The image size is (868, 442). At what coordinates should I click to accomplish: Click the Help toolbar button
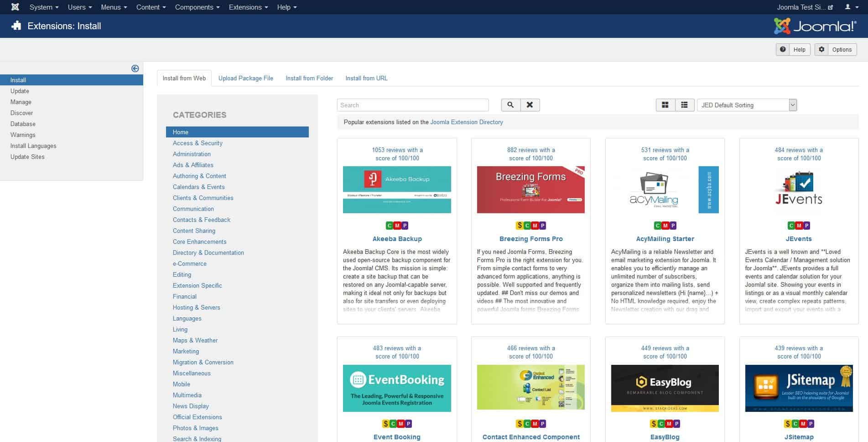coord(793,49)
